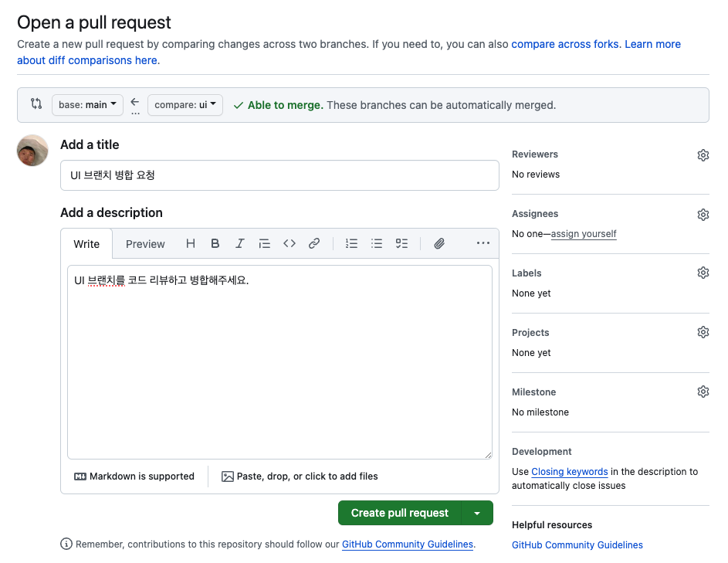728x563 pixels.
Task: Insert code using the angle brackets icon
Action: tap(290, 243)
